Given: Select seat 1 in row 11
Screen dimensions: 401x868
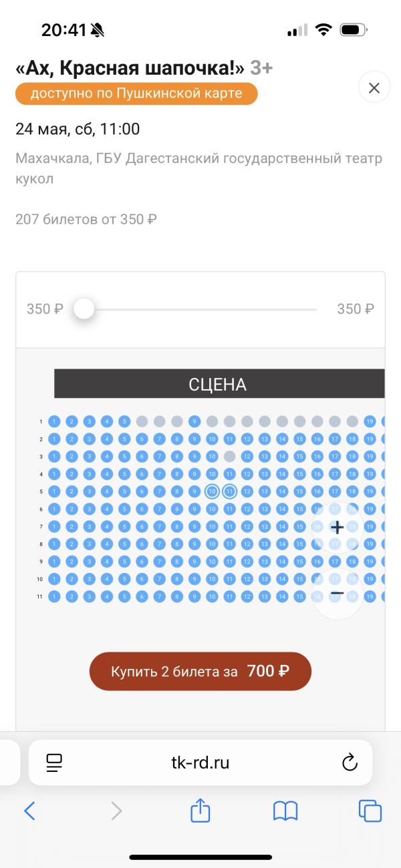Looking at the screenshot, I should tap(54, 596).
